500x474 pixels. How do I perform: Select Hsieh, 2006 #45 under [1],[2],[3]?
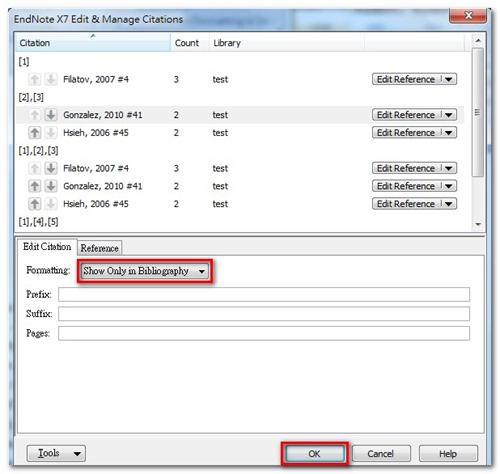(x=96, y=204)
